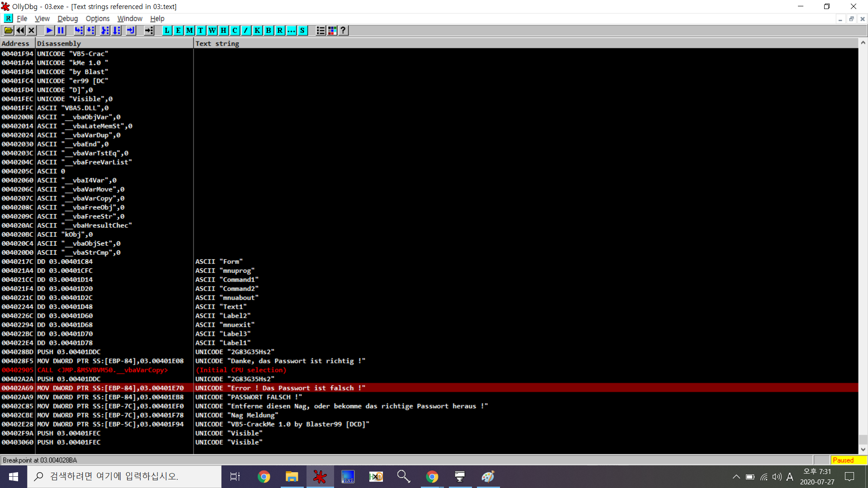Open the Log window with L button
This screenshot has width=868, height=488.
pos(167,30)
